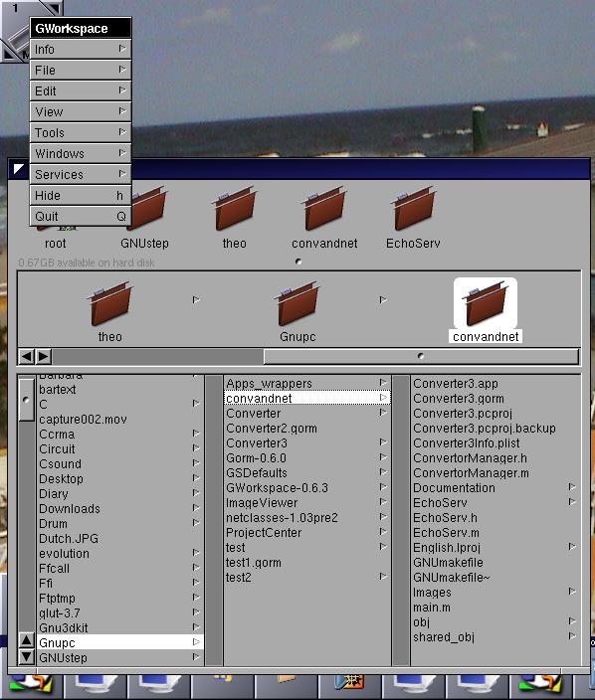Open the Tools menu

point(81,132)
